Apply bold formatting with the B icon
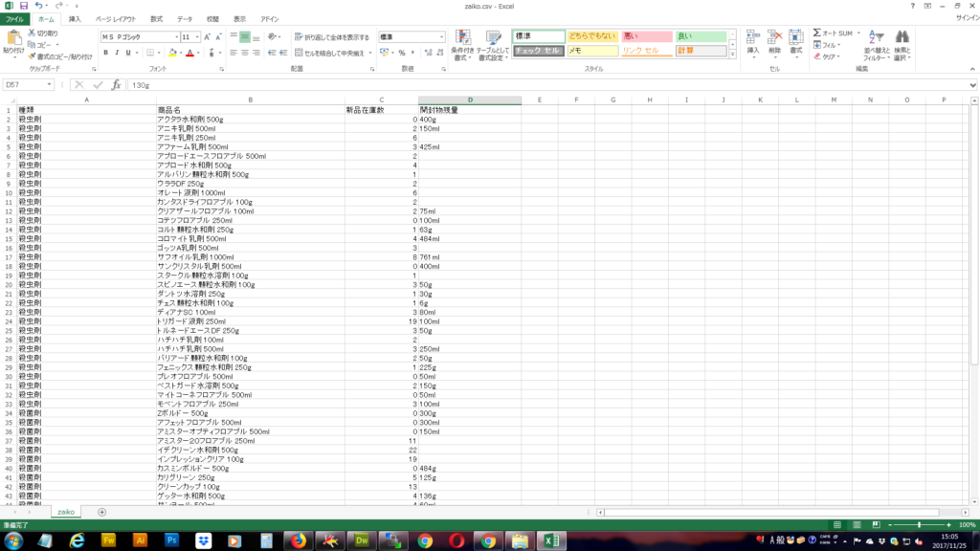980x551 pixels. (105, 53)
